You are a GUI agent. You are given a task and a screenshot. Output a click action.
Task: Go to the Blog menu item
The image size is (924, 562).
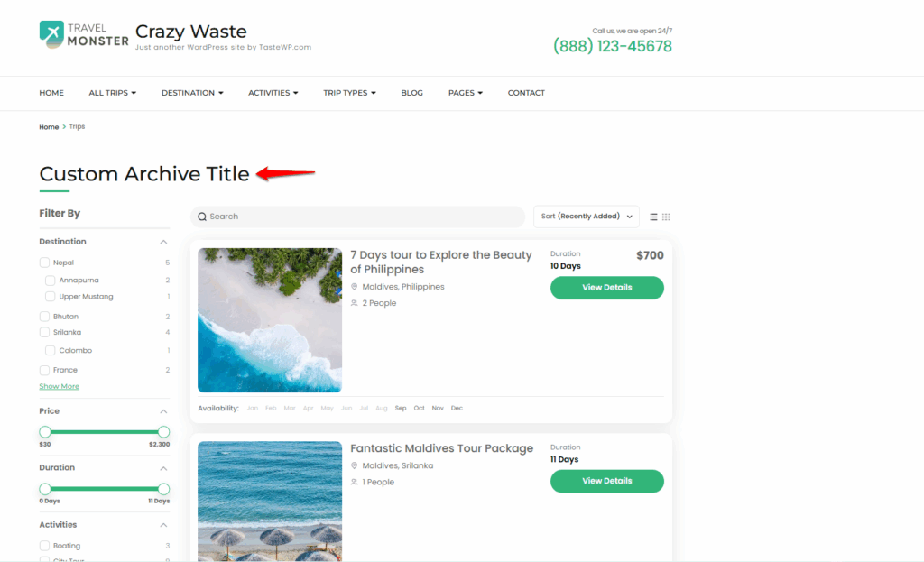click(x=411, y=93)
